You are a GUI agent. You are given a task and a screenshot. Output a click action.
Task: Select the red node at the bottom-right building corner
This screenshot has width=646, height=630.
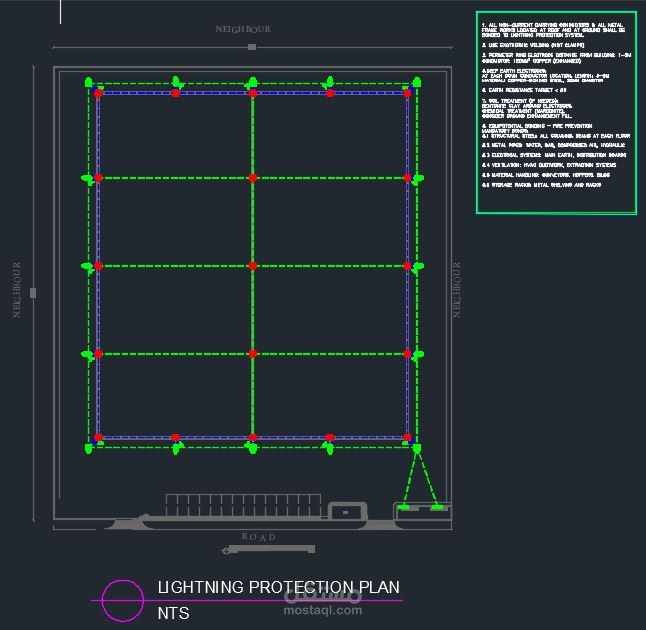(x=407, y=437)
